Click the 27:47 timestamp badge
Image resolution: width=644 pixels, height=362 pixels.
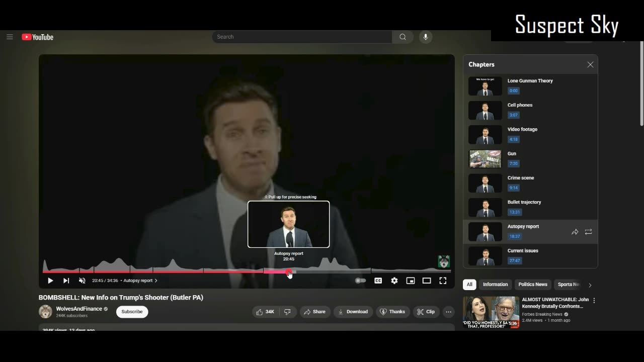pos(514,260)
